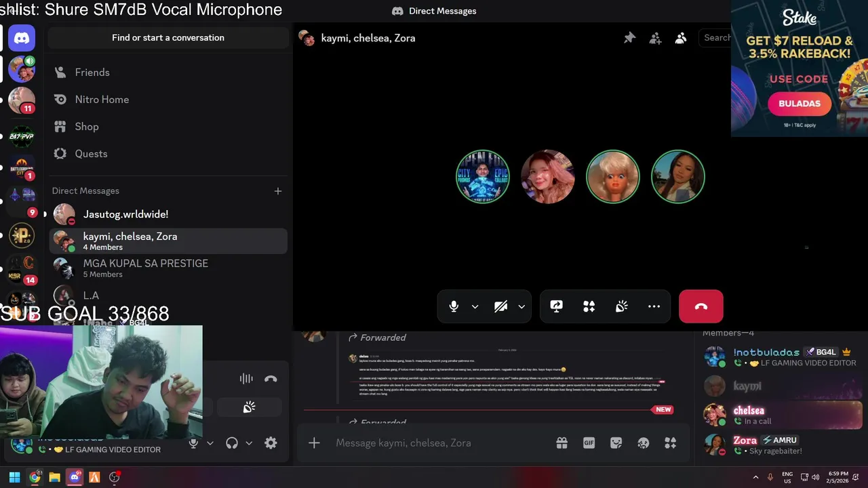Open Discord home direct messages icon
The height and width of the screenshot is (488, 868).
click(x=22, y=38)
